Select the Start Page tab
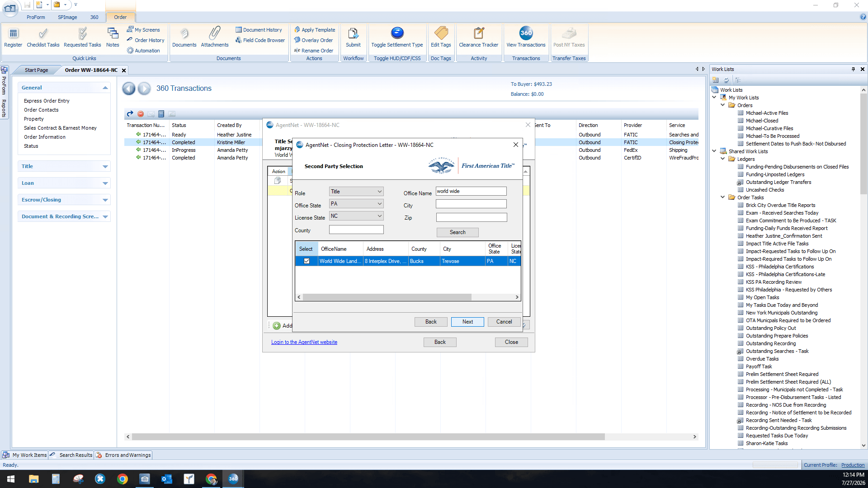 [x=36, y=70]
